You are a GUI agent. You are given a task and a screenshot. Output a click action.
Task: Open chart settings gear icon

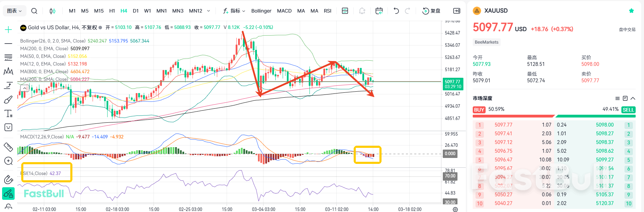click(455, 209)
